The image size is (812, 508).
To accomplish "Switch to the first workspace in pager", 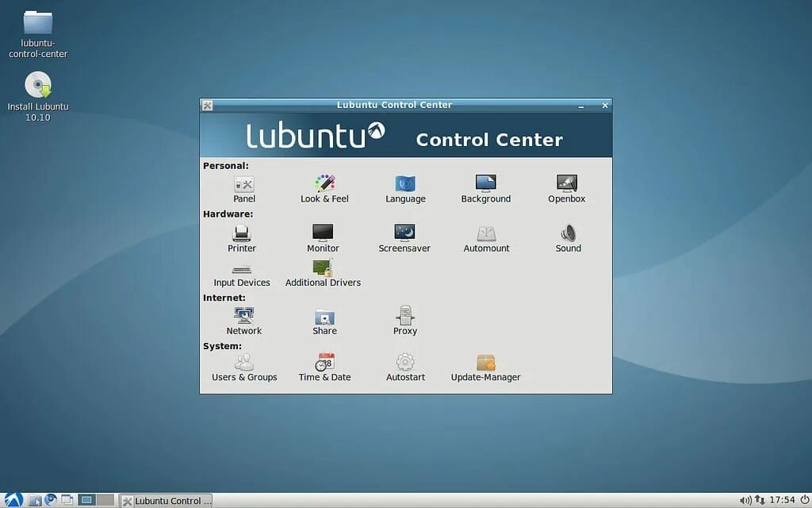I will (86, 500).
